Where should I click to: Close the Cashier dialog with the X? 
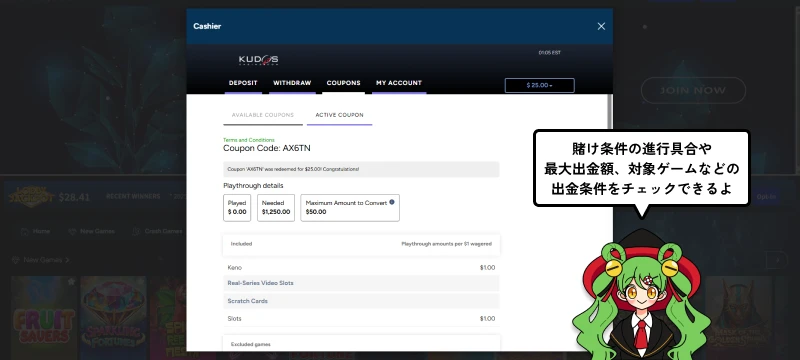point(601,27)
